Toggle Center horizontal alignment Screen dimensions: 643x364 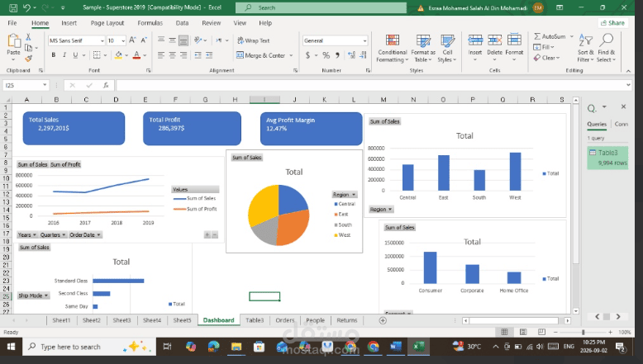[172, 54]
